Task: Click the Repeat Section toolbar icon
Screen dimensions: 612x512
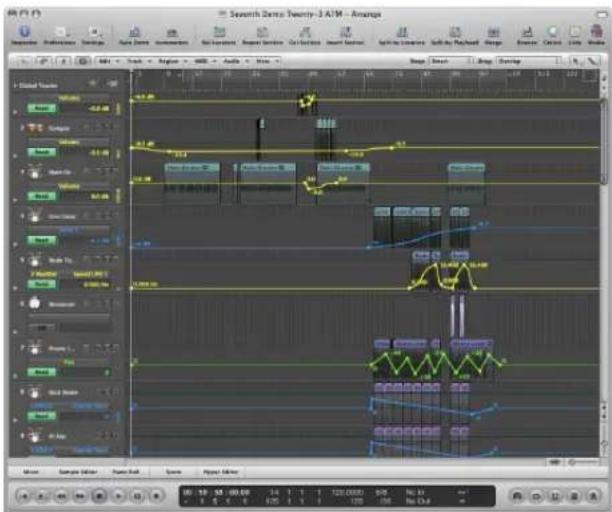Action: coord(262,33)
